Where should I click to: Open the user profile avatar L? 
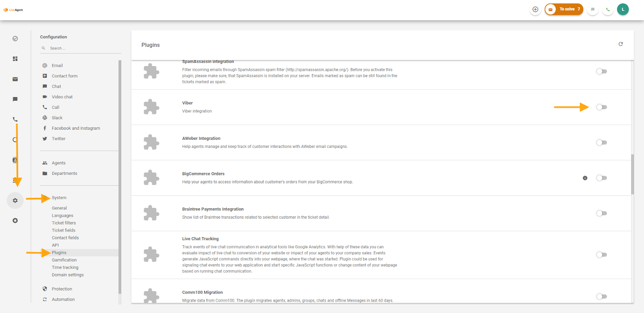tap(623, 9)
